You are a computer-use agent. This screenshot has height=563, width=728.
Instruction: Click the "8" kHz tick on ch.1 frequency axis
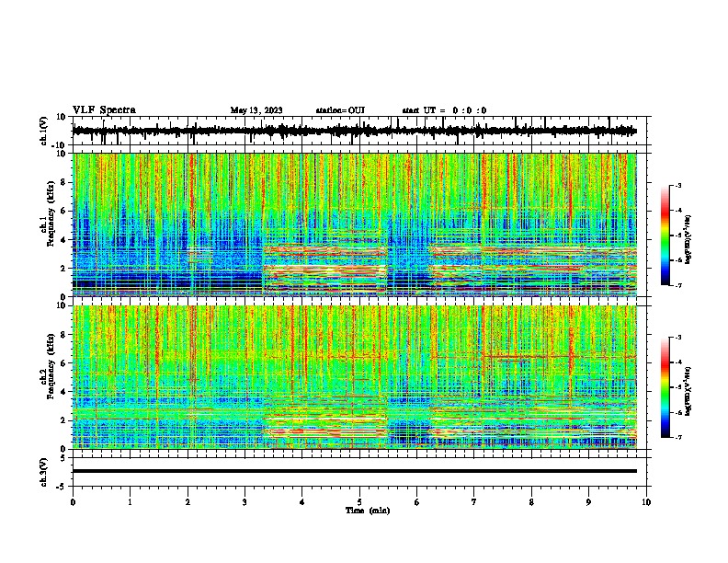tap(64, 182)
